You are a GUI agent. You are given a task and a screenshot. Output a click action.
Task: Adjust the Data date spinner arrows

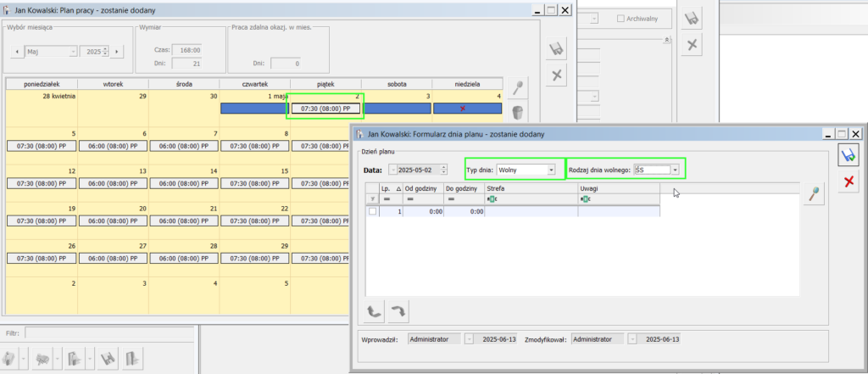pyautogui.click(x=442, y=170)
